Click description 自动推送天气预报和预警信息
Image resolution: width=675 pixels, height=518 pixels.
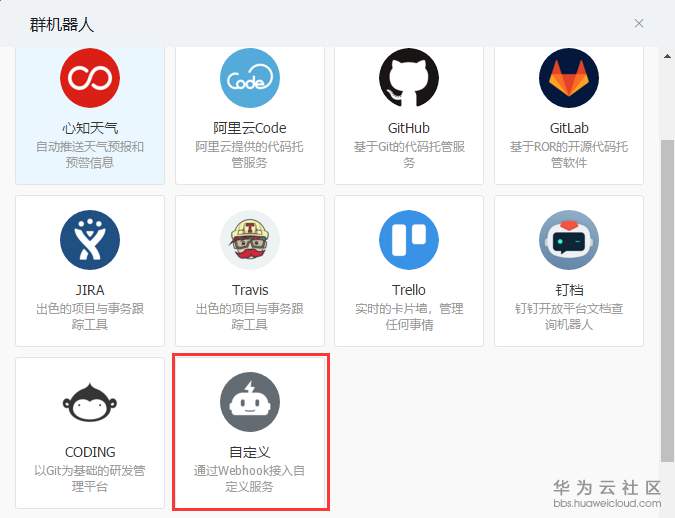tap(90, 155)
